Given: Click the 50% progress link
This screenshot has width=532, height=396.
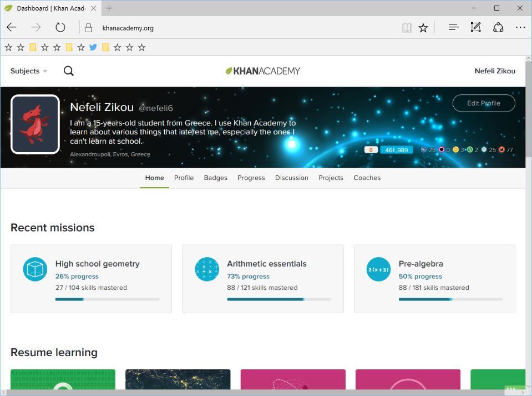Looking at the screenshot, I should (x=420, y=277).
